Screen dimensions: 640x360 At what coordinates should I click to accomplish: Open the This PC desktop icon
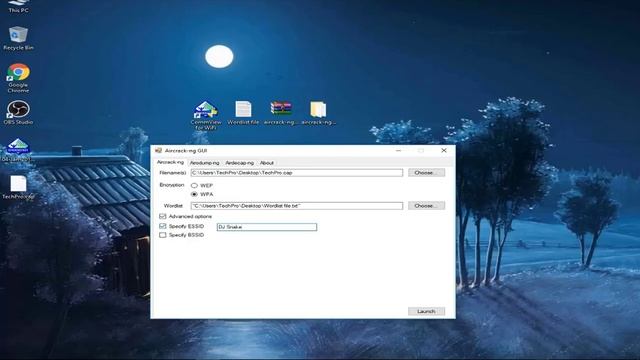(18, 6)
